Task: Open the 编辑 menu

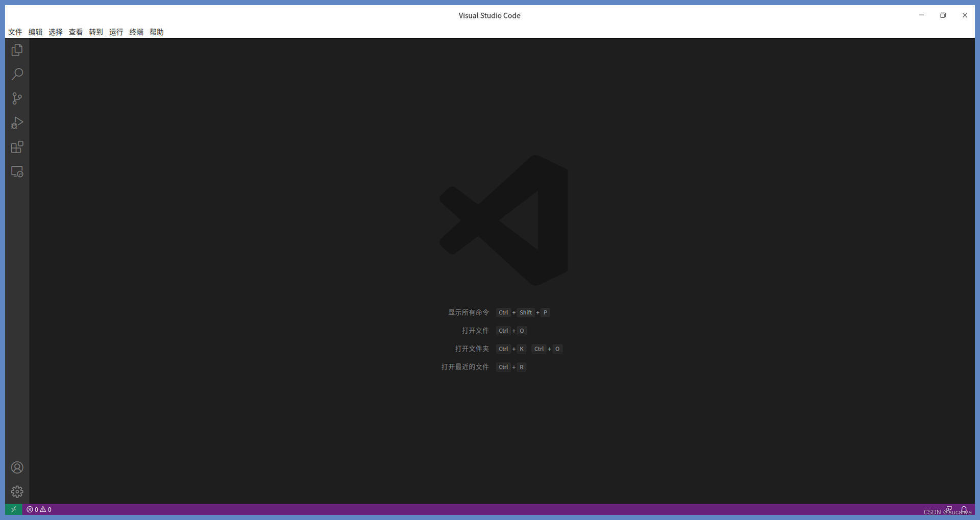Action: click(x=35, y=32)
